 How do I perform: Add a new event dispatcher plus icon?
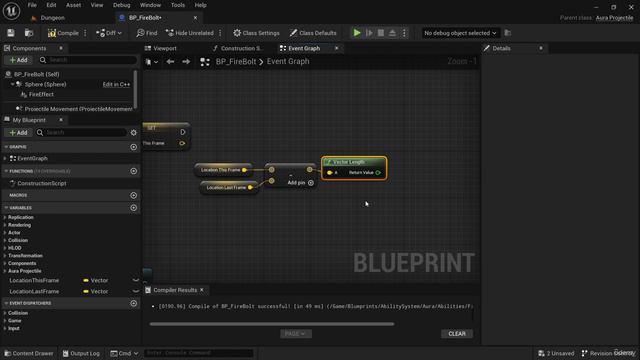pyautogui.click(x=133, y=303)
